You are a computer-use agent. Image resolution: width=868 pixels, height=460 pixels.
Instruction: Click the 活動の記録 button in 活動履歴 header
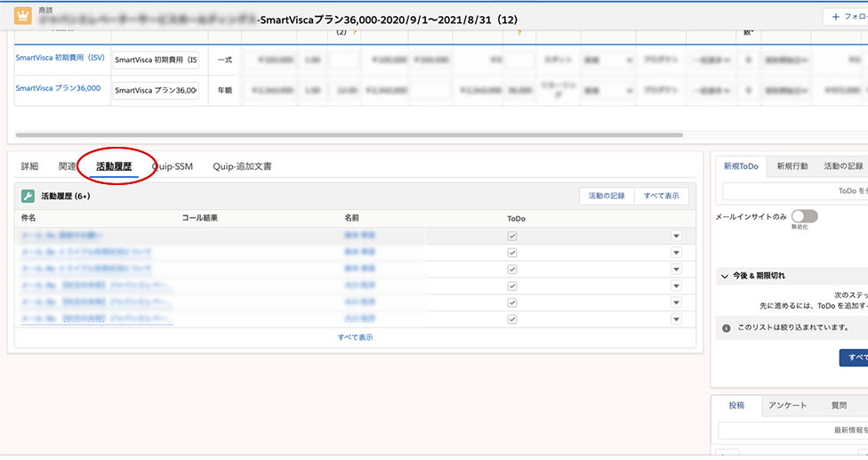[x=607, y=196]
